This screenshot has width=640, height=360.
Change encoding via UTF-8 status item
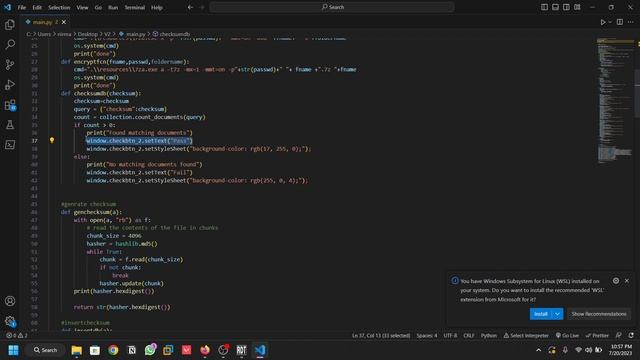coord(450,336)
